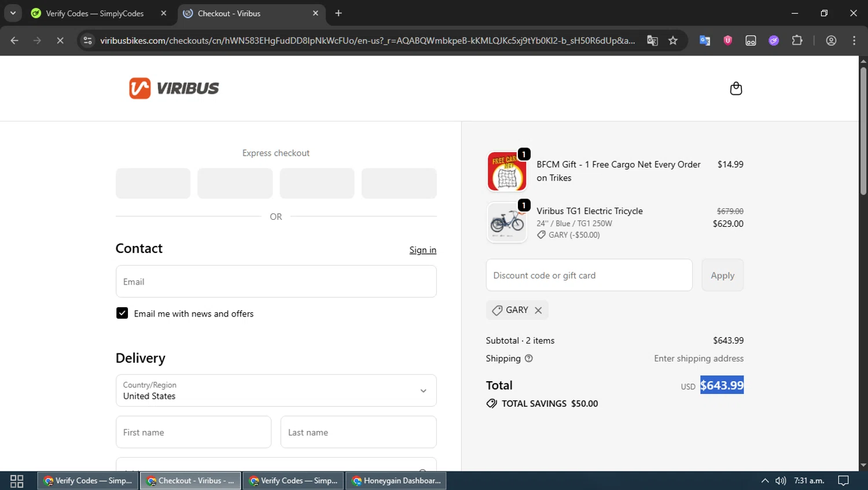The width and height of the screenshot is (868, 490).
Task: Open a new browser tab
Action: 339,13
